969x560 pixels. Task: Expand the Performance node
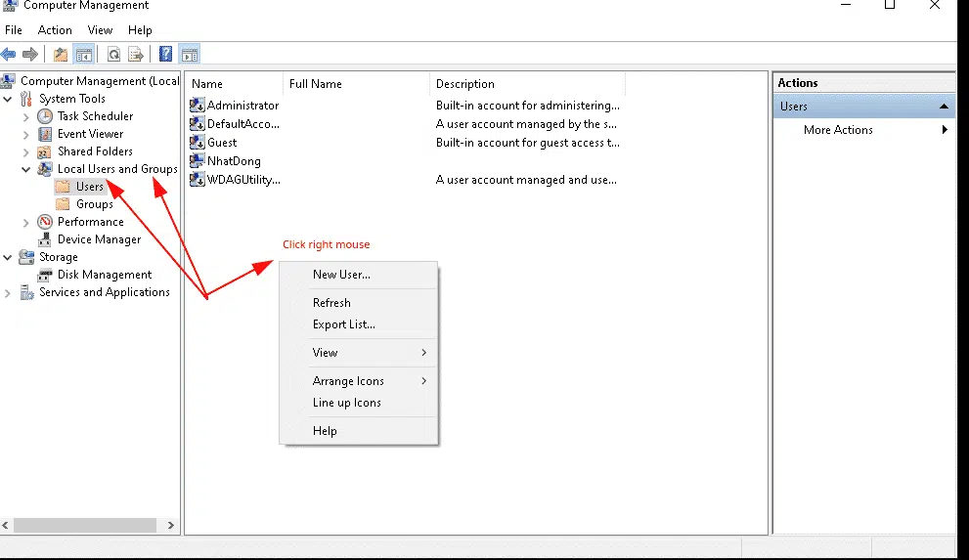[x=26, y=222]
